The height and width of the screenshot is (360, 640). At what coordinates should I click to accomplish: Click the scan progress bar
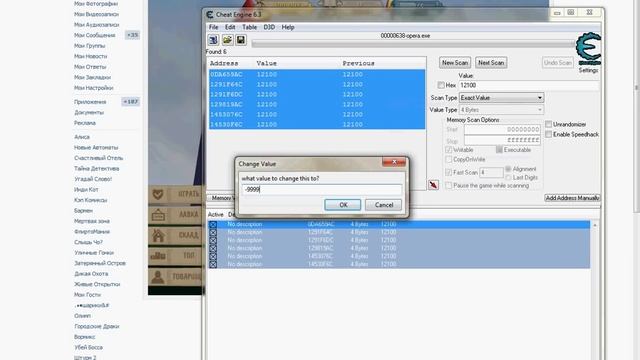click(x=413, y=44)
